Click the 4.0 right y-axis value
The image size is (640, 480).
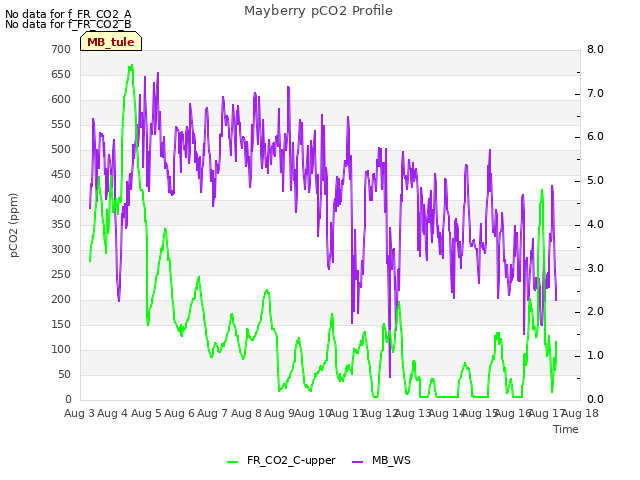pyautogui.click(x=595, y=224)
